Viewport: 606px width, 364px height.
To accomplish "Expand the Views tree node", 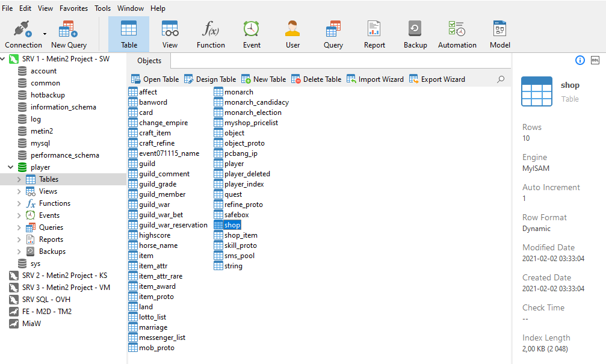I will [x=19, y=191].
